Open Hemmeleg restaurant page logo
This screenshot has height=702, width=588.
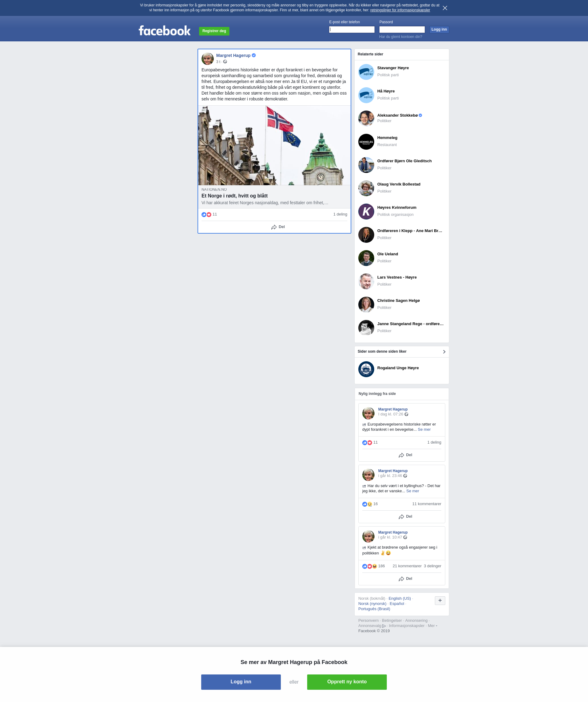tap(366, 142)
